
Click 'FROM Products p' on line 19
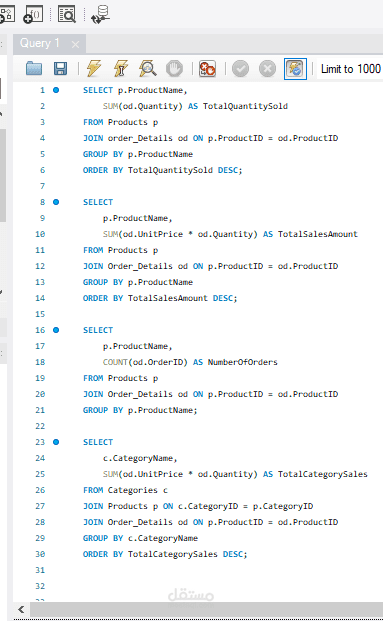pos(120,378)
